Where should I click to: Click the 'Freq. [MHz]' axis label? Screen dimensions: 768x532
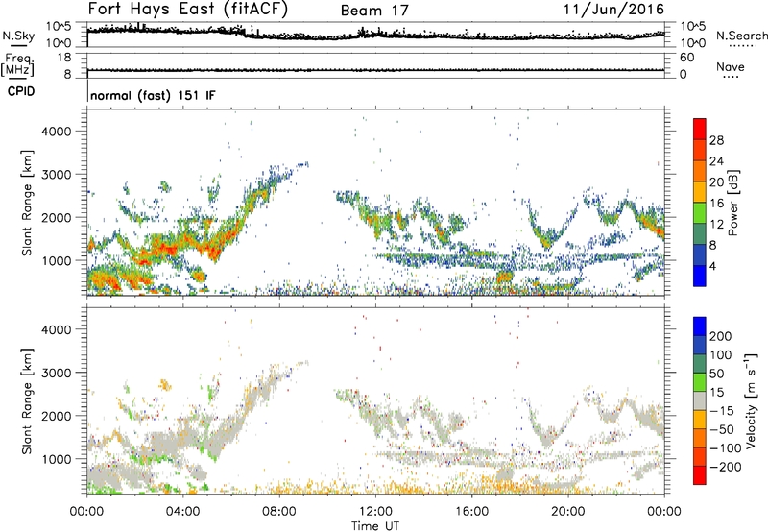pos(17,65)
